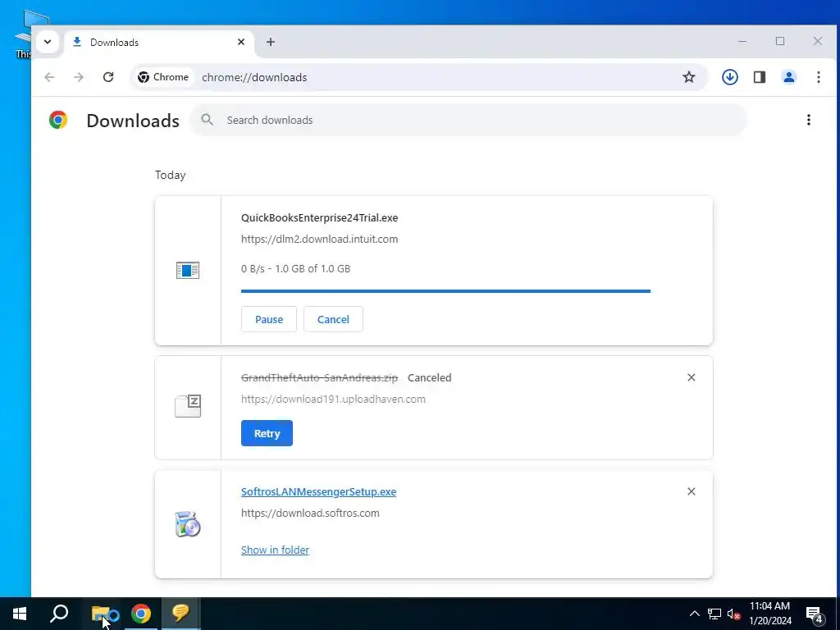
Task: Open Chrome's main three-dot menu
Action: (818, 77)
